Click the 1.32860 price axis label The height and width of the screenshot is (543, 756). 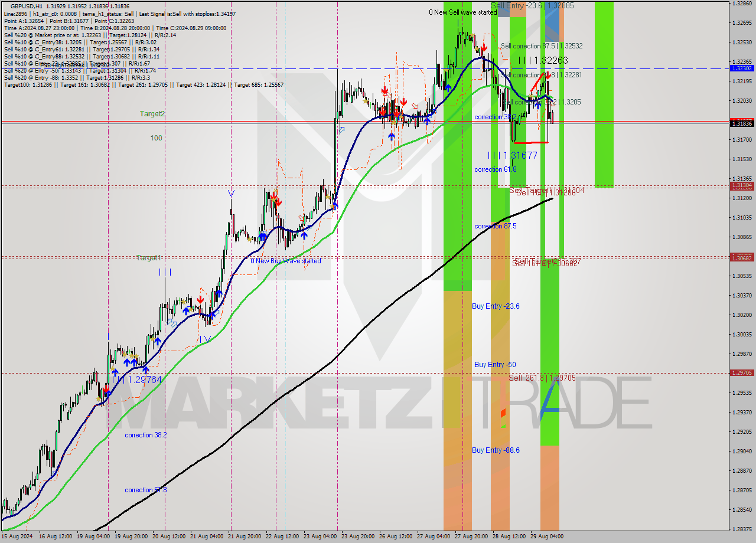tap(742, 4)
